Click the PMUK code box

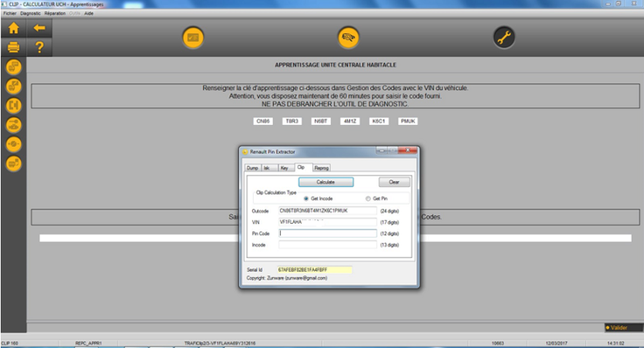point(408,121)
